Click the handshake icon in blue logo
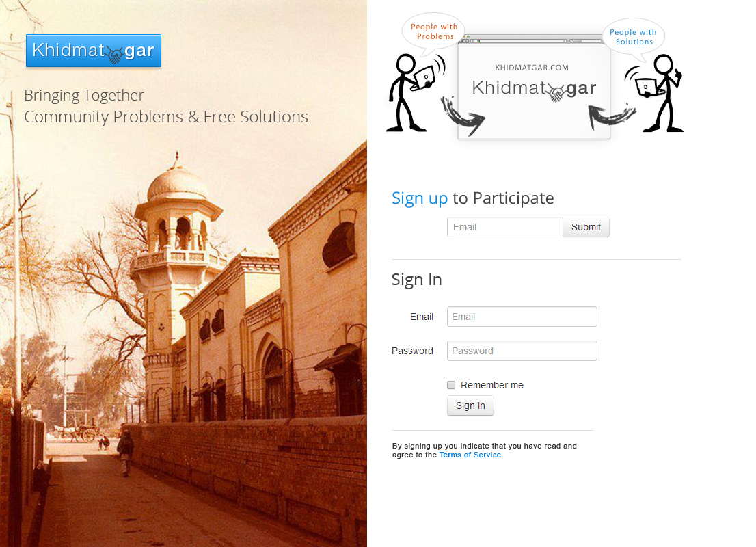Viewport: 756px width, 547px height. (115, 55)
